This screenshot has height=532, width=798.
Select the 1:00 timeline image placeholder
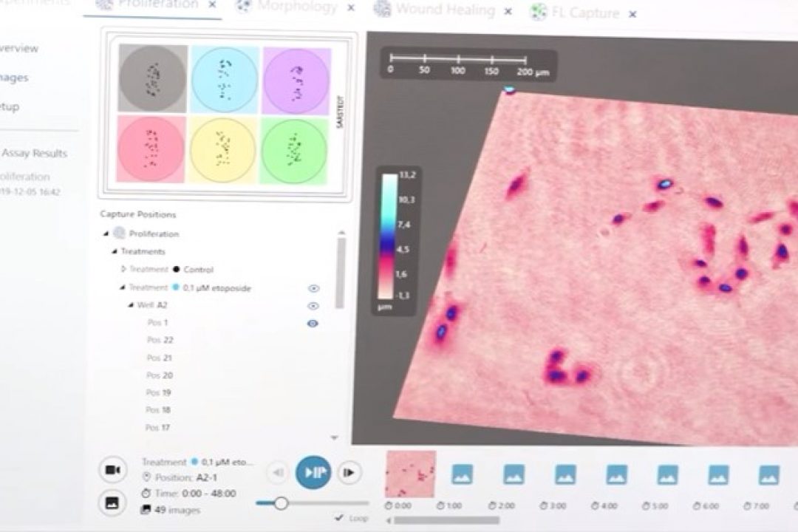coord(463,474)
